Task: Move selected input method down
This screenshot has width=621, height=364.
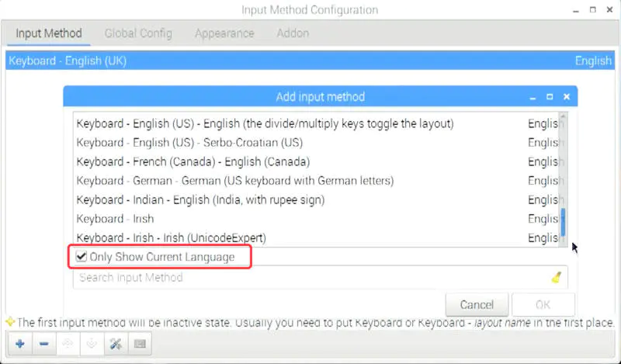Action: click(x=92, y=344)
